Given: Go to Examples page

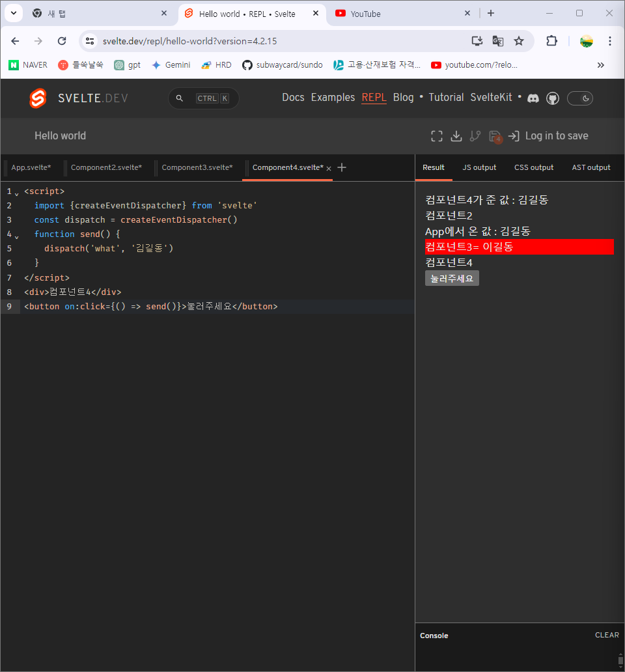Looking at the screenshot, I should 333,97.
